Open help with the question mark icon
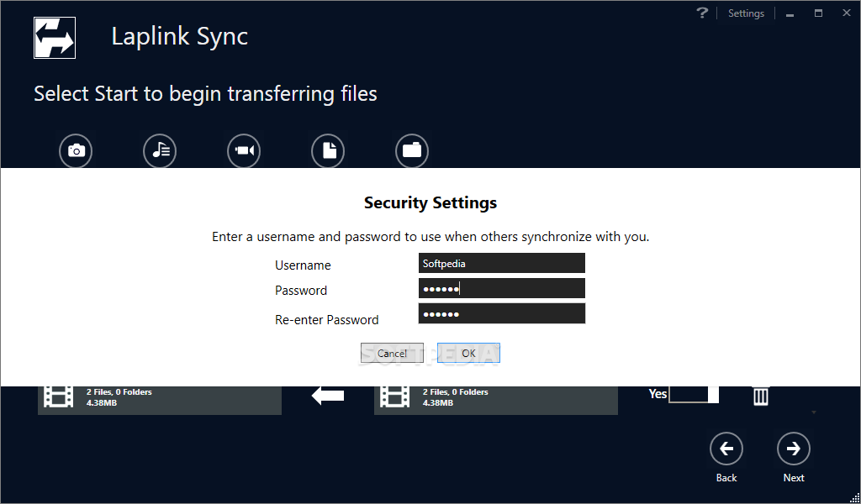861x504 pixels. [703, 13]
